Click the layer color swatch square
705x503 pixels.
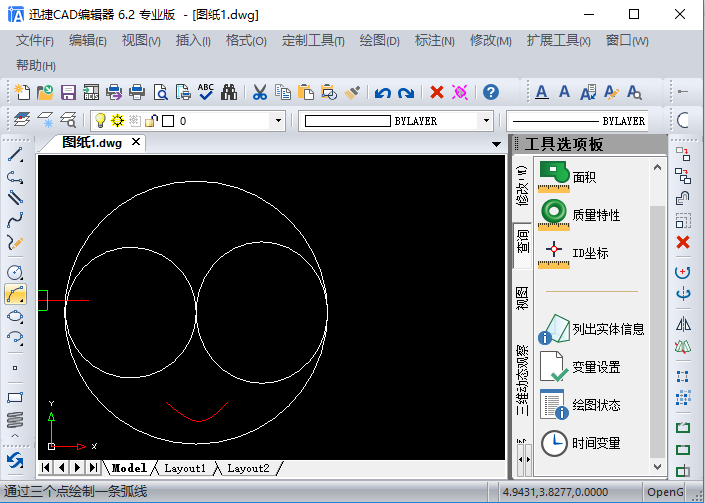tap(168, 121)
